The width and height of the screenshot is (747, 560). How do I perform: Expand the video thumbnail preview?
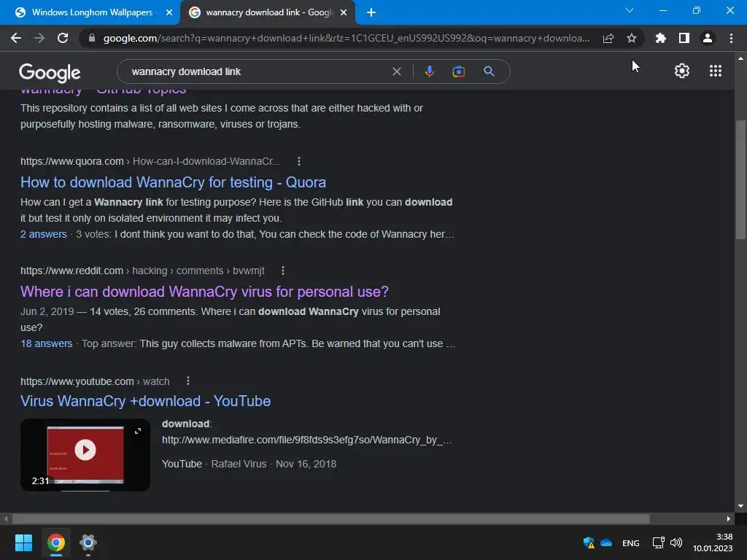(x=138, y=431)
